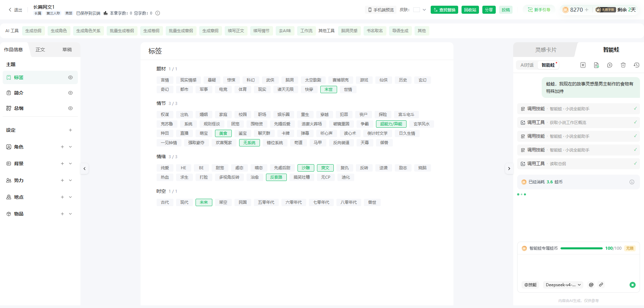The height and width of the screenshot is (308, 644).
Task: Open the 回收站 button
Action: pos(470,10)
